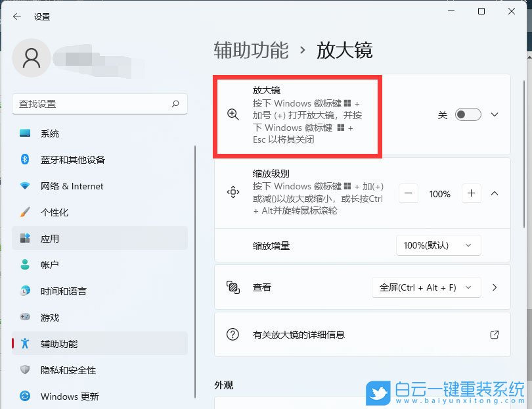Open the 查看 全屏 dropdown

tap(426, 287)
